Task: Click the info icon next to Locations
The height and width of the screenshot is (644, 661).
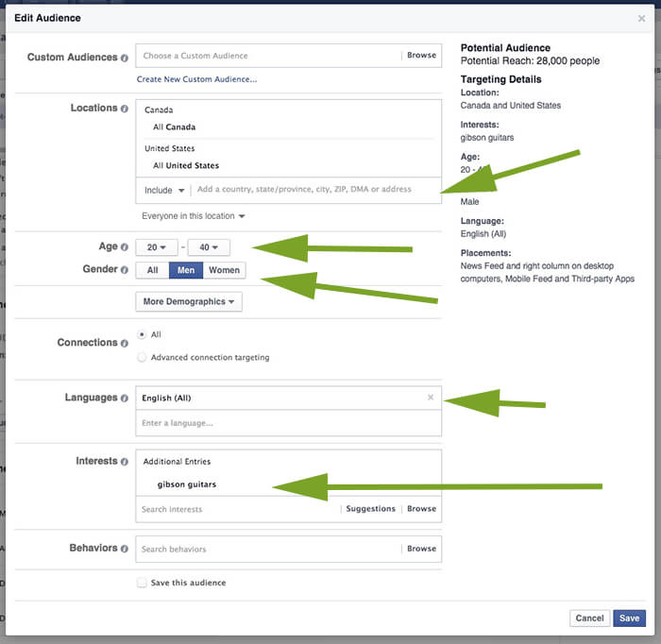Action: click(125, 109)
